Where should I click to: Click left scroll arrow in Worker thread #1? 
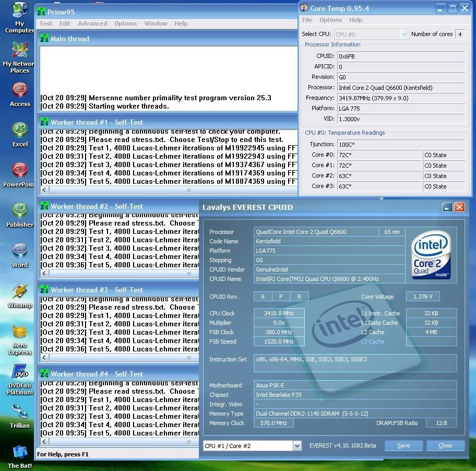click(x=45, y=190)
